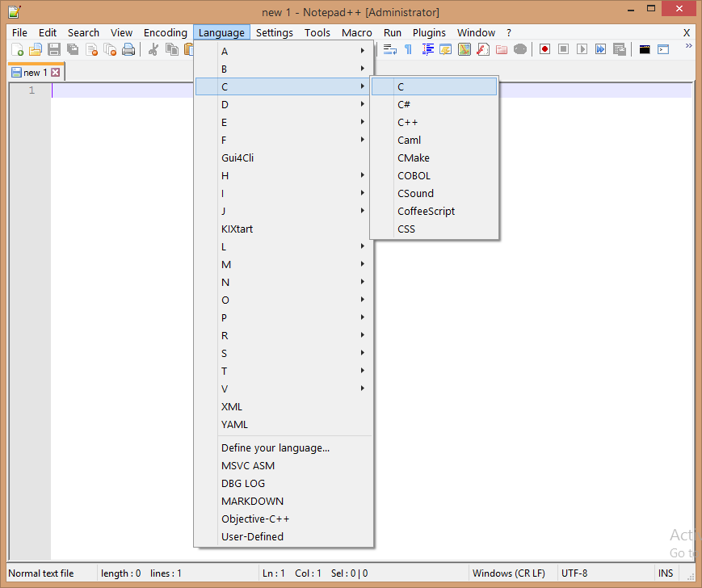Expand the V languages submenu
Screen dimensions: 702x588
[x=284, y=388]
